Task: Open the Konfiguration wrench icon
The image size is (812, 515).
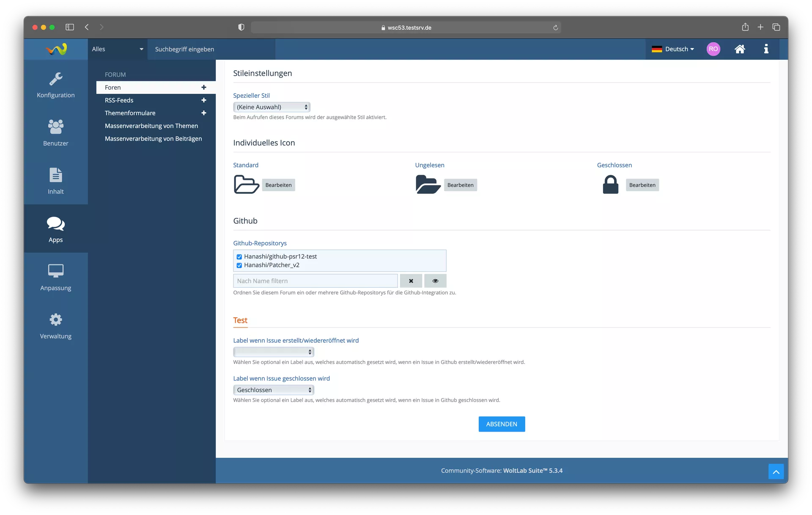Action: coord(55,79)
